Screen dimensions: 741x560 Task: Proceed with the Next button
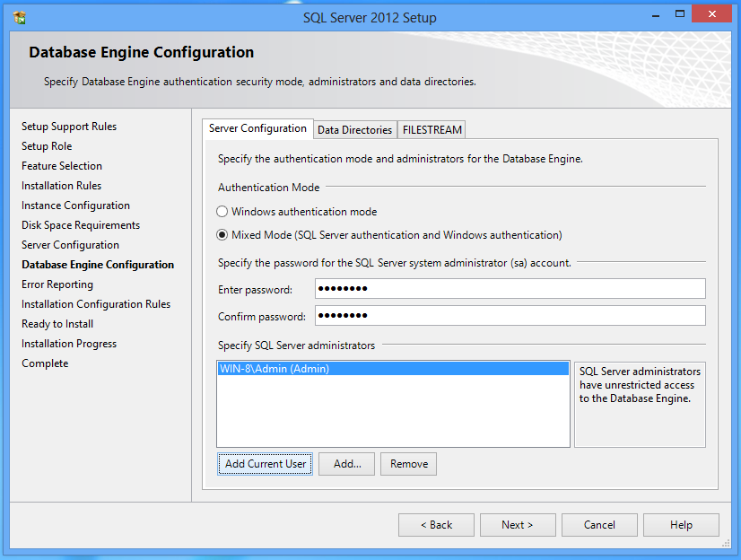click(x=518, y=525)
